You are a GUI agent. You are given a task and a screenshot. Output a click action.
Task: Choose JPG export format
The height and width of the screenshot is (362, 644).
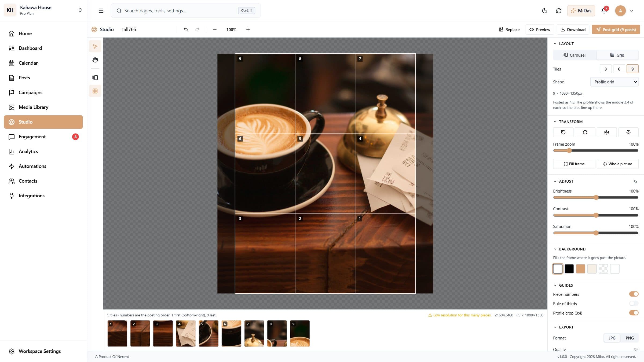612,338
